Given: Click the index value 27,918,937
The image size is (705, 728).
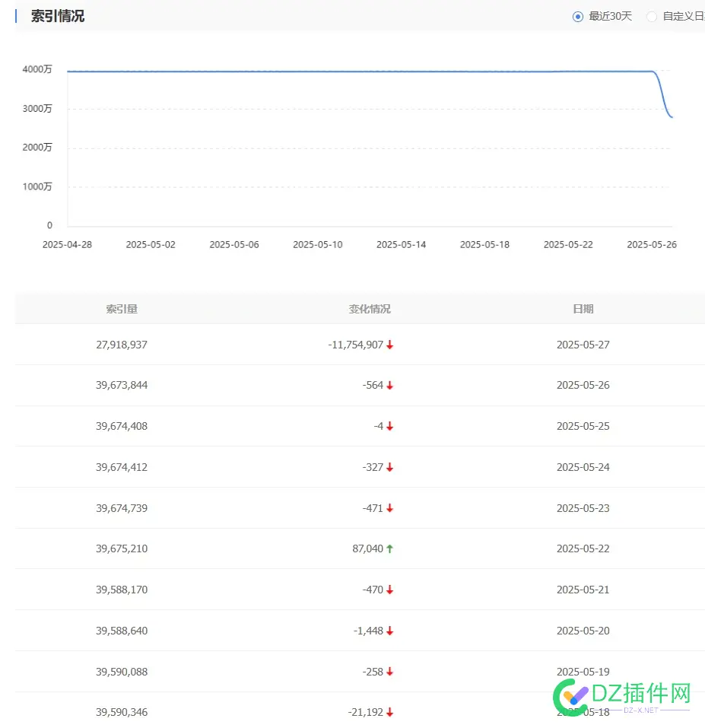Looking at the screenshot, I should pyautogui.click(x=122, y=345).
